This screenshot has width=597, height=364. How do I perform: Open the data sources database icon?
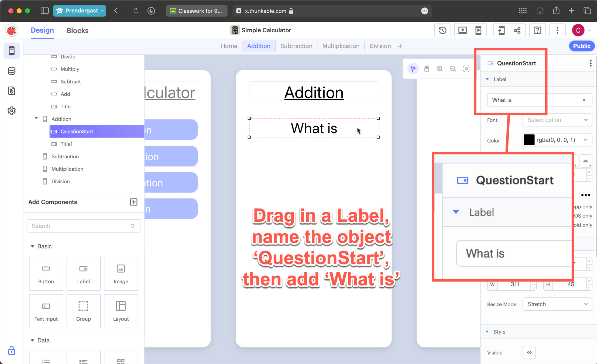12,71
